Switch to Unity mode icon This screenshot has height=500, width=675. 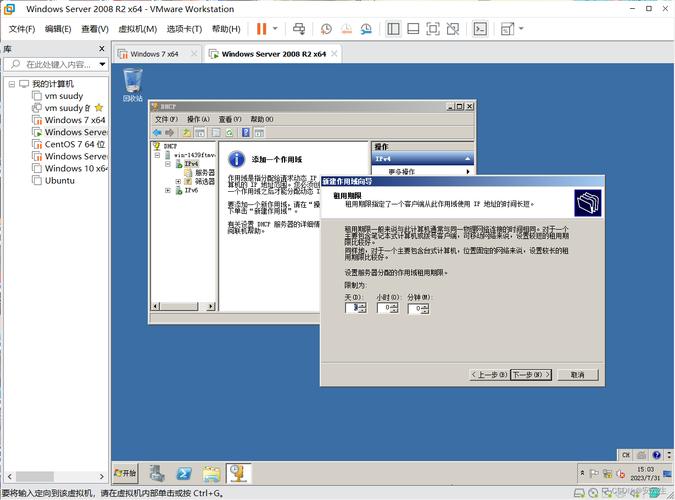coord(452,29)
